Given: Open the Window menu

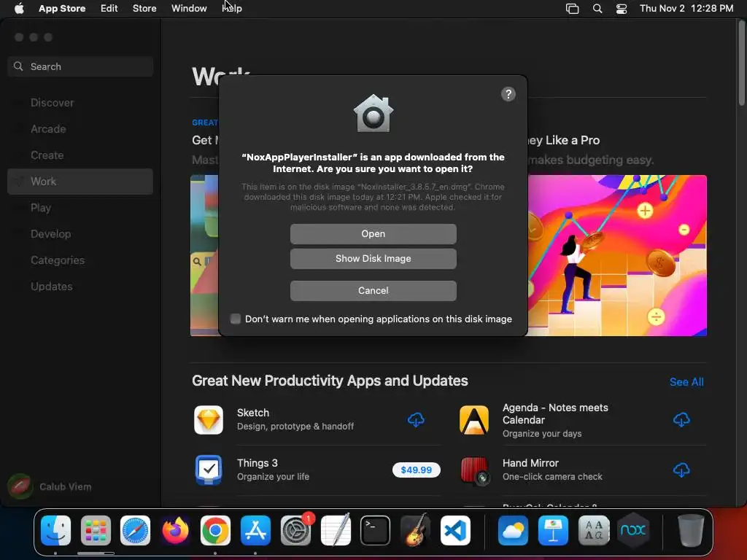Looking at the screenshot, I should [x=189, y=8].
